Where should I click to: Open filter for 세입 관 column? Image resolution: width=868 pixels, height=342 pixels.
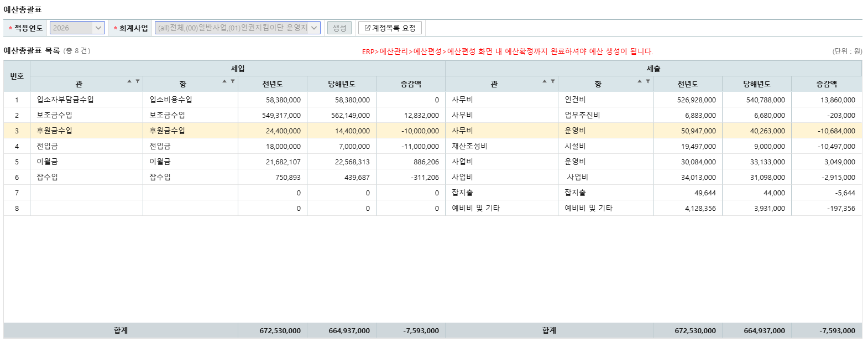(x=138, y=81)
